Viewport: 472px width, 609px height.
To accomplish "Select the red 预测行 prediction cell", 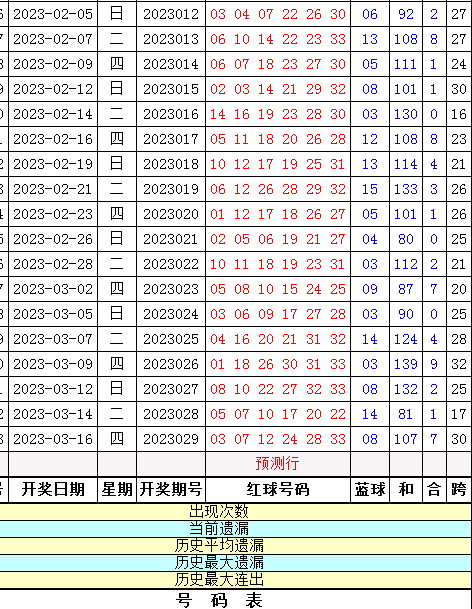I will click(x=278, y=464).
